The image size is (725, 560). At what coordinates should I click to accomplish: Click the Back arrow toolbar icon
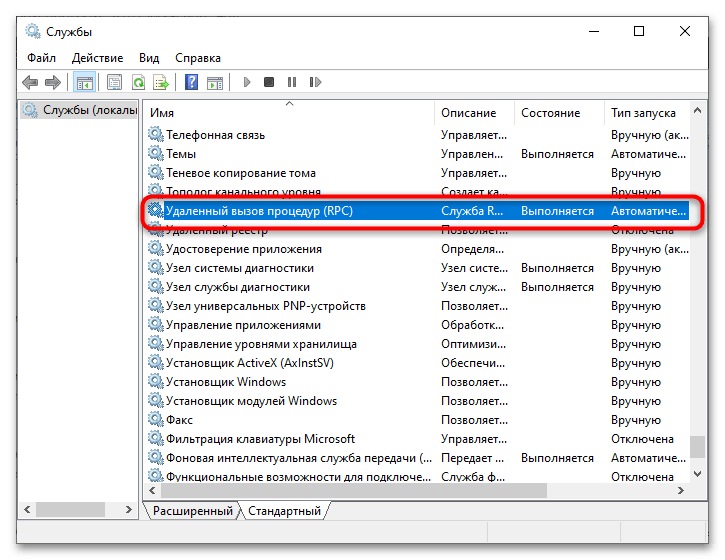tap(30, 82)
